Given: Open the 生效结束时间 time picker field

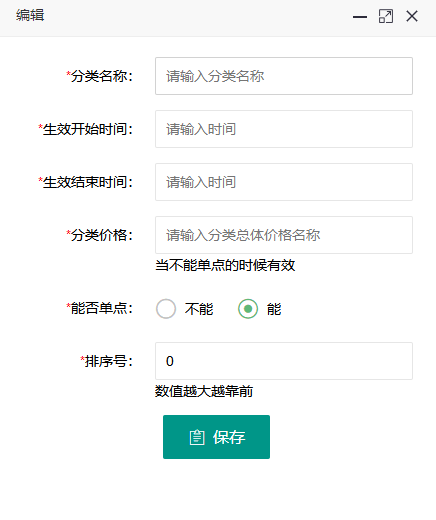Looking at the screenshot, I should point(284,182).
